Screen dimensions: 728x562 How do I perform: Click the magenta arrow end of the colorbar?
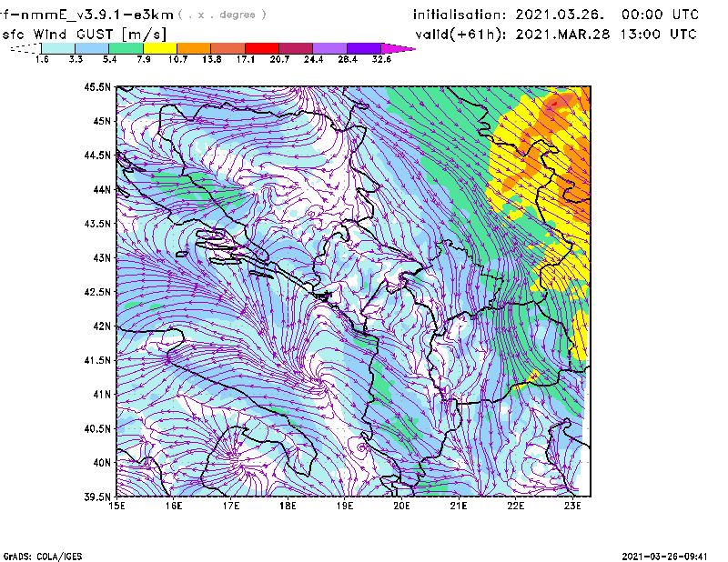pos(398,48)
